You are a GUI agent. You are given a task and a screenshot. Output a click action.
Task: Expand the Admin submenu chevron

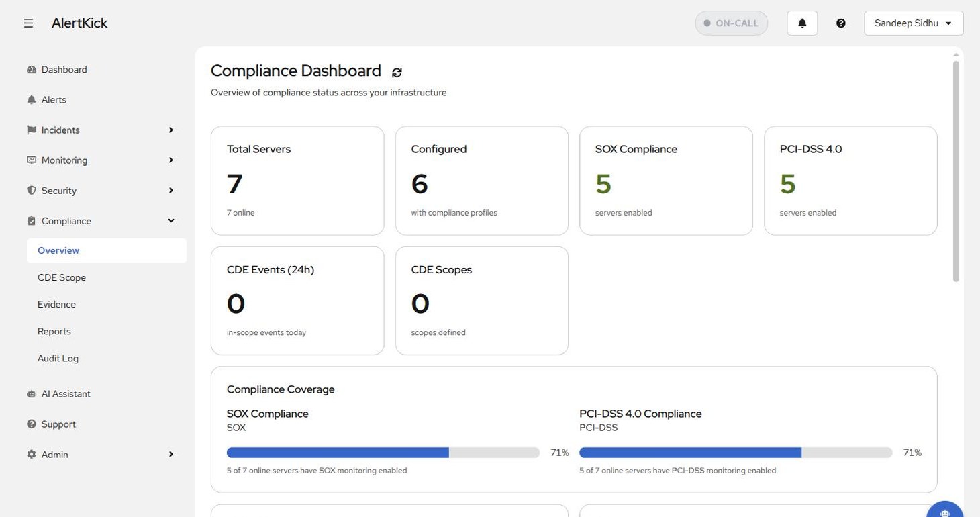(171, 455)
